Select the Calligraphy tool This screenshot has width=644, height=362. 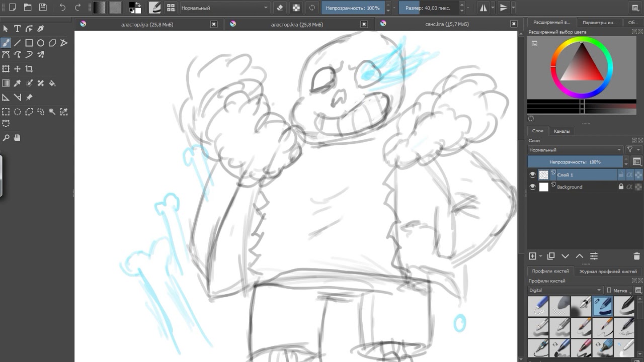[41, 29]
